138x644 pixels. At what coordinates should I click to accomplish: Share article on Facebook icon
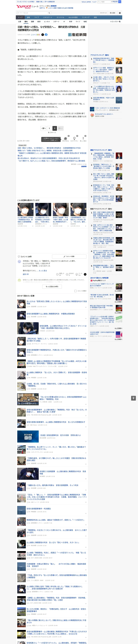pos(46,35)
